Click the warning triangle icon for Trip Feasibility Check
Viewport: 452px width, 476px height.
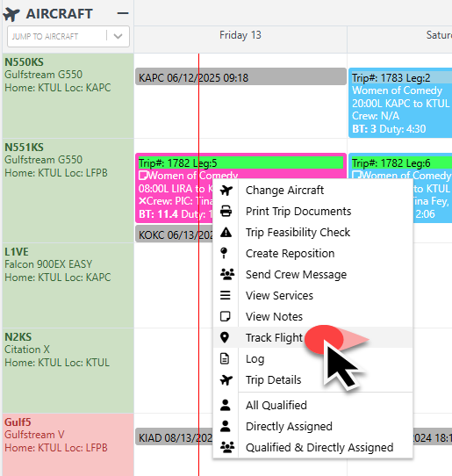(226, 233)
